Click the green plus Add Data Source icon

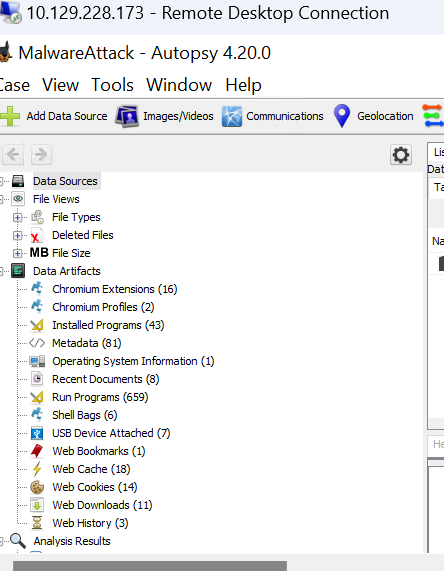10,116
